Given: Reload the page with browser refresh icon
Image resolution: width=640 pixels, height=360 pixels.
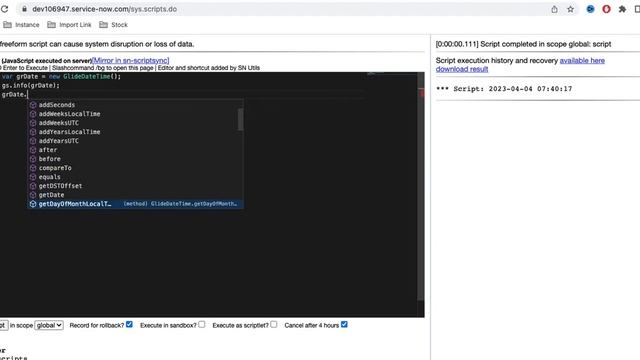Looking at the screenshot, I should click(x=4, y=9).
